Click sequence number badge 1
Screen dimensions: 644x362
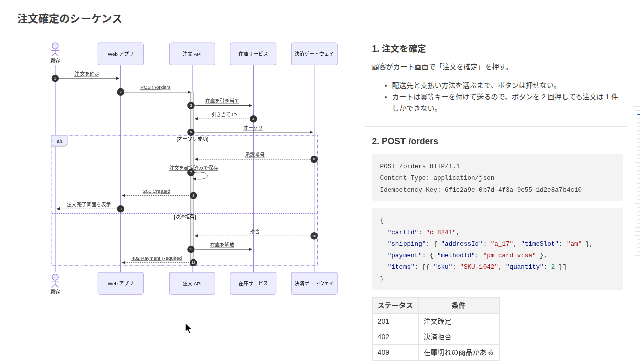coord(55,78)
